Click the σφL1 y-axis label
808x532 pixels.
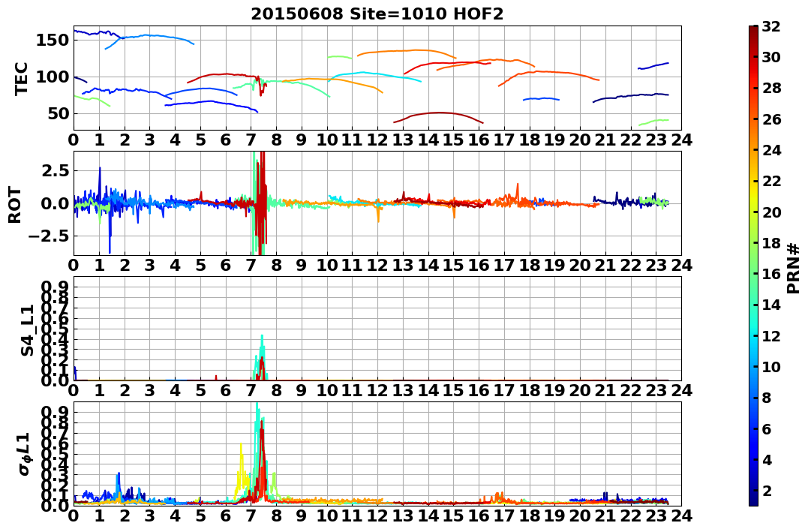click(x=25, y=454)
